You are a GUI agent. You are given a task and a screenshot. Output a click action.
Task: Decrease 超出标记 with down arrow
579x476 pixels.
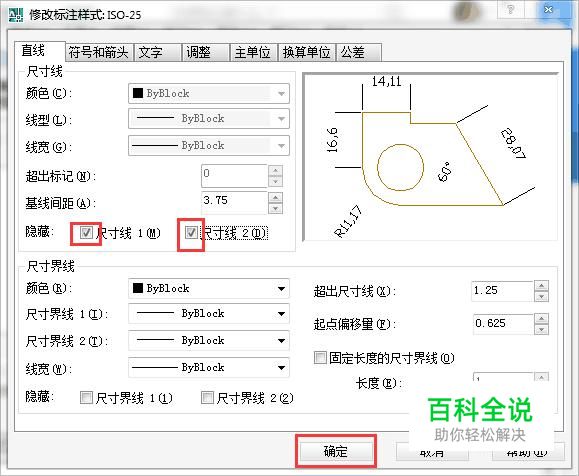275,182
